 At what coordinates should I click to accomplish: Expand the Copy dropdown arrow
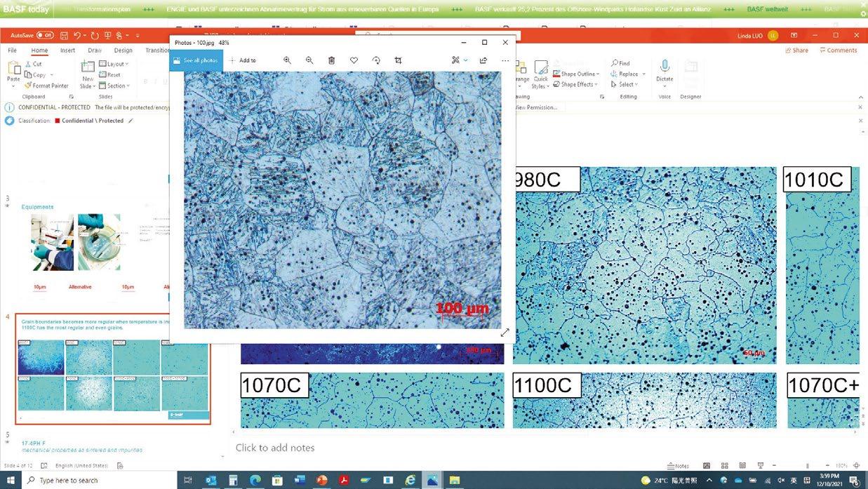pyautogui.click(x=51, y=75)
